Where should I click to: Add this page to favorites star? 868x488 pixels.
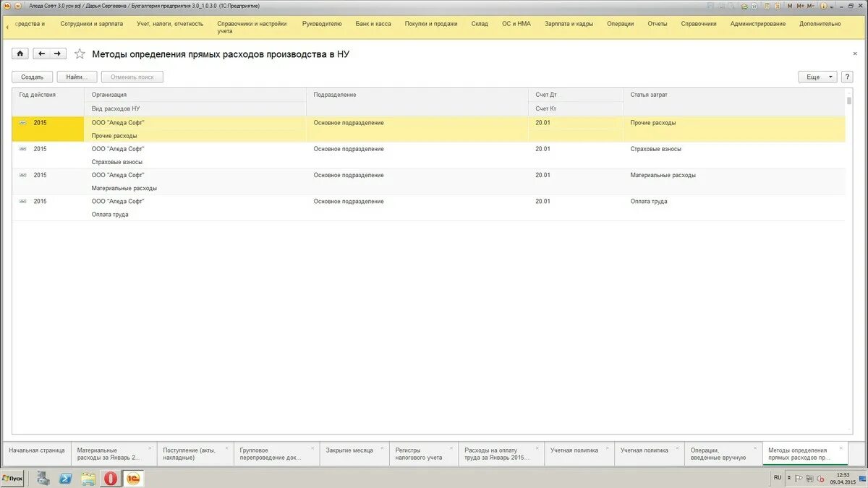click(80, 53)
